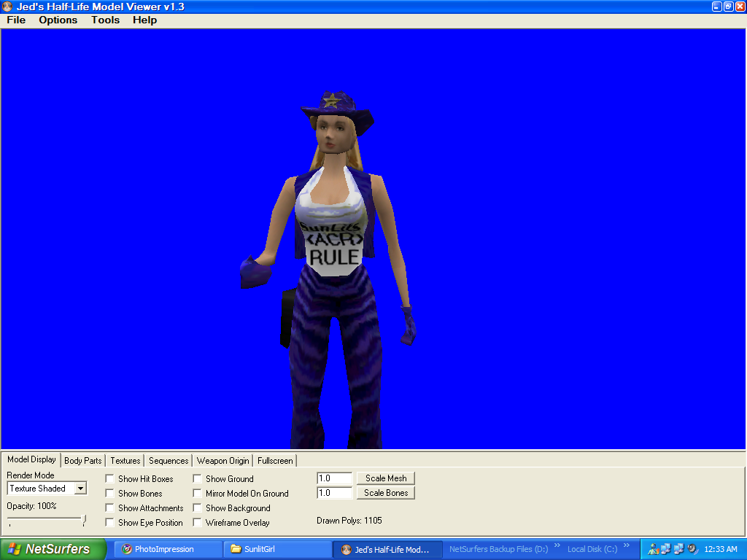Open the Messenger tray icon

click(653, 549)
